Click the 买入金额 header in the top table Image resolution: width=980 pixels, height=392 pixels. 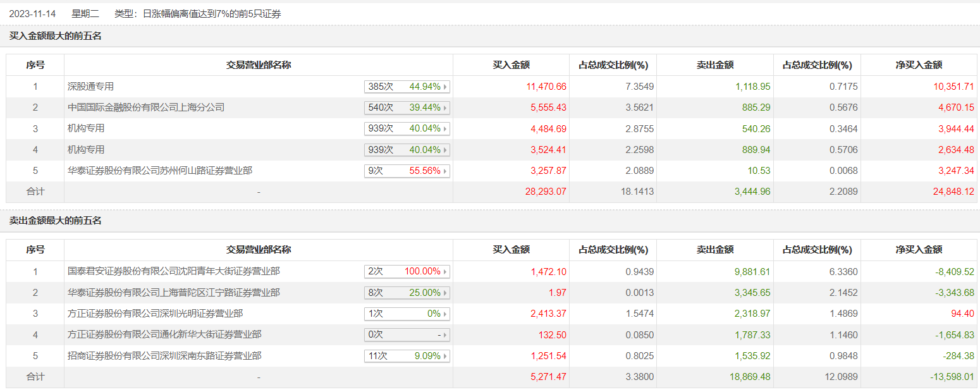pyautogui.click(x=511, y=65)
